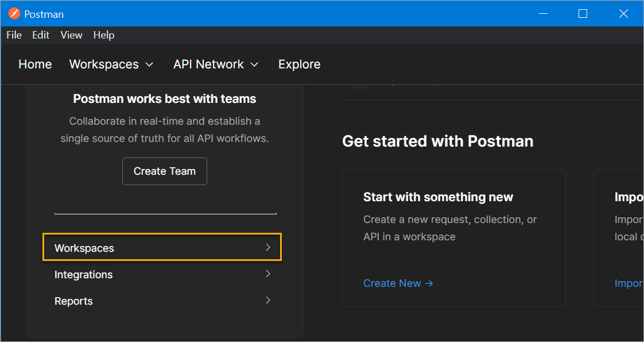The height and width of the screenshot is (342, 644).
Task: Click the 'Create a new request, collection' description
Action: pyautogui.click(x=450, y=228)
